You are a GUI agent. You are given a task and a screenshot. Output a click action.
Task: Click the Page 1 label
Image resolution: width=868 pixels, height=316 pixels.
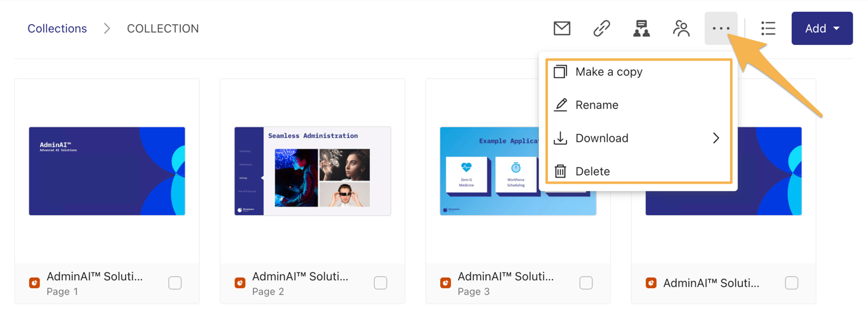(x=62, y=291)
